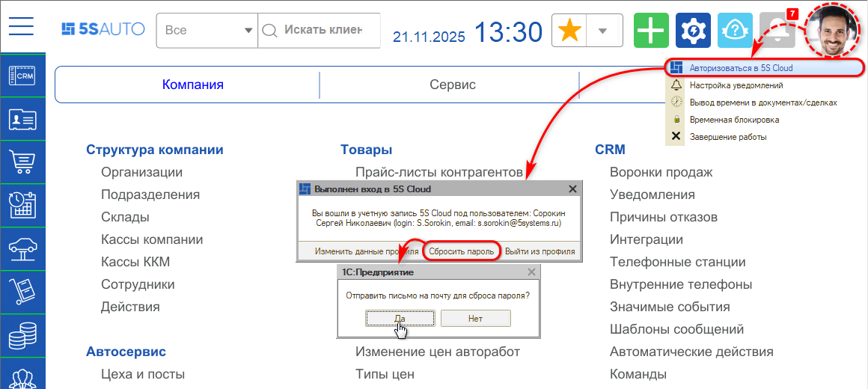
Task: Click 'Выйти из профиля' button
Action: pyautogui.click(x=540, y=251)
